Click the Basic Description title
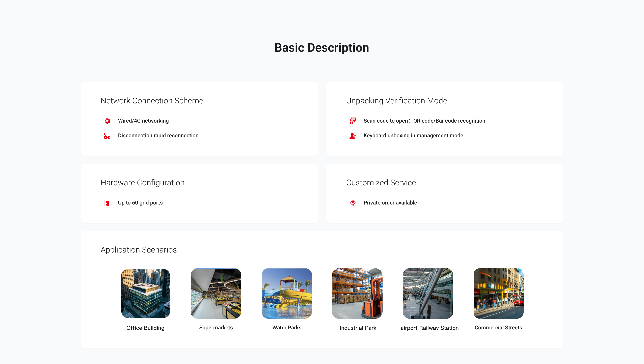The width and height of the screenshot is (644, 364). (322, 48)
